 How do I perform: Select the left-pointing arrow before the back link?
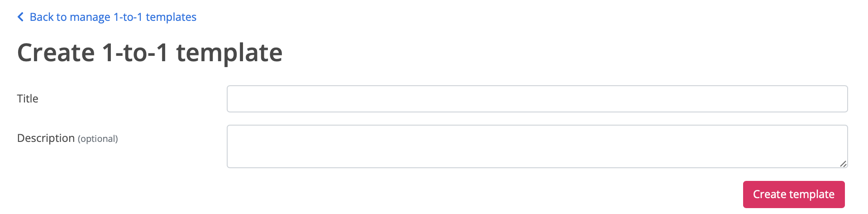click(20, 17)
